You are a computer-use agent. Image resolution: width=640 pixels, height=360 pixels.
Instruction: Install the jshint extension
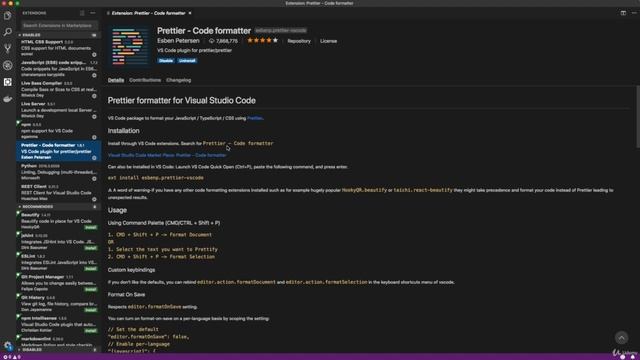pyautogui.click(x=91, y=248)
